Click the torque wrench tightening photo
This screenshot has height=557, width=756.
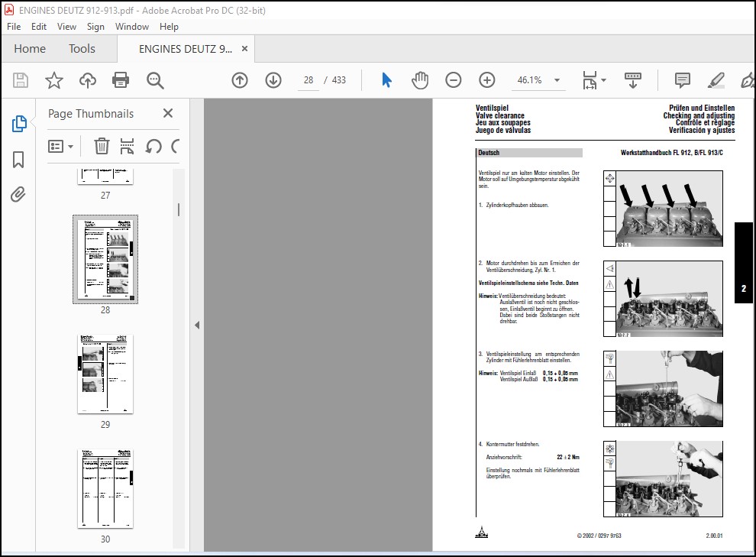pyautogui.click(x=669, y=478)
